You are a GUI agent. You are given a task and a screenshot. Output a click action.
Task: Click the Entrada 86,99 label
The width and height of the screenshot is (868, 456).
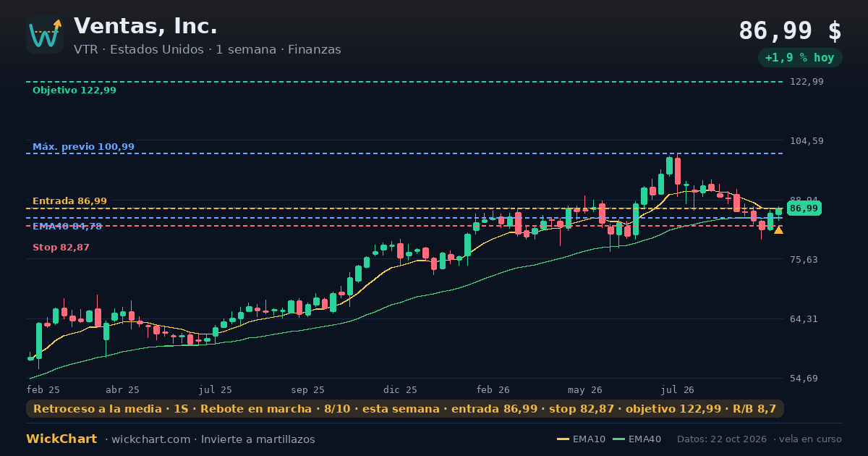point(69,201)
